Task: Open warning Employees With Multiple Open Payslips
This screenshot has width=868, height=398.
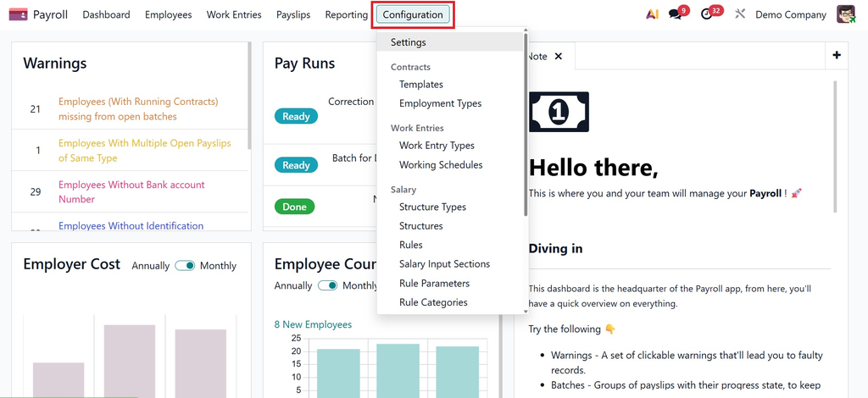Action: point(145,151)
